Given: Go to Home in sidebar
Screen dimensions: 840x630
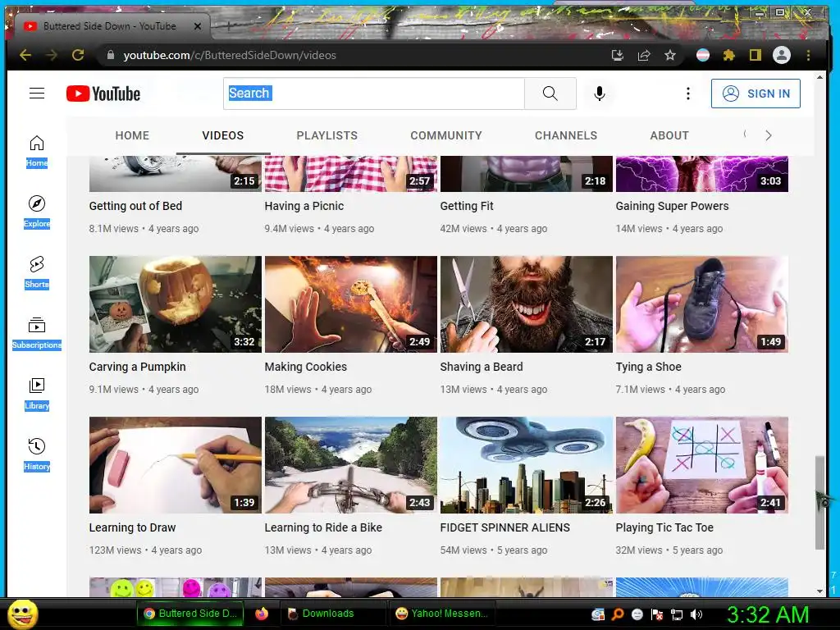Looking at the screenshot, I should [36, 151].
